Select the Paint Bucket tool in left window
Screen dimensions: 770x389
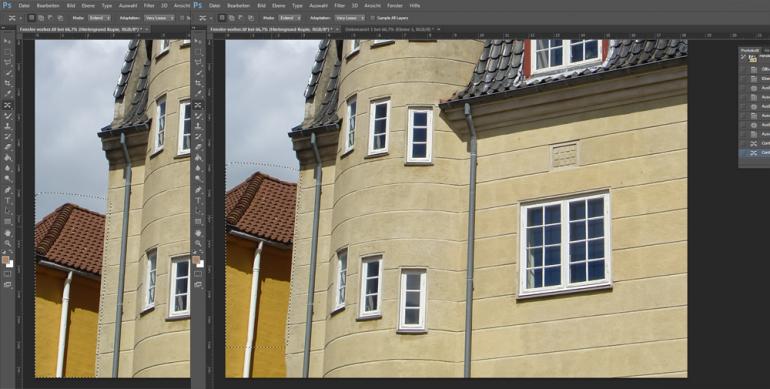8,158
